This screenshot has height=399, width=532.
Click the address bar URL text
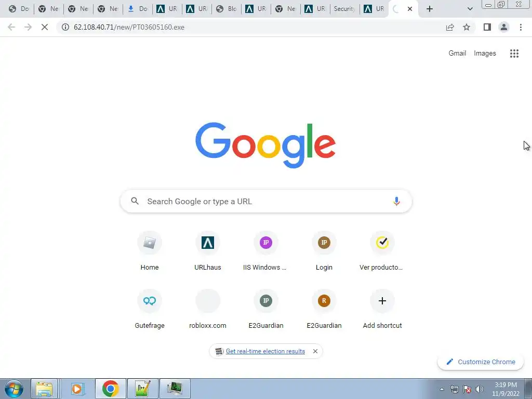129,27
